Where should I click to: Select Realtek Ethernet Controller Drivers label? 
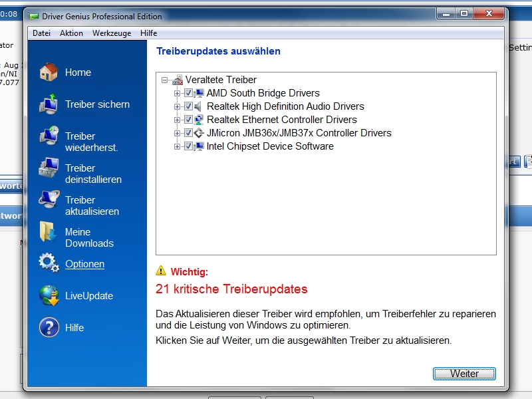[281, 120]
